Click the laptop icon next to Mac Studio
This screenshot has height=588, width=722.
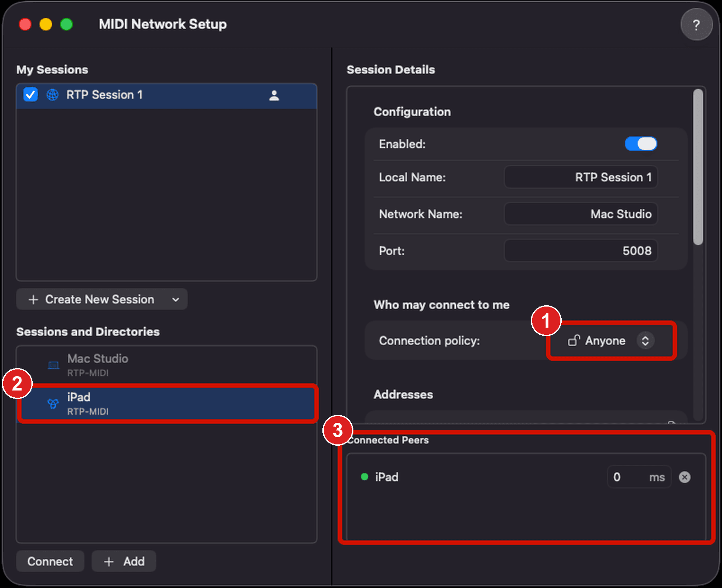point(53,365)
